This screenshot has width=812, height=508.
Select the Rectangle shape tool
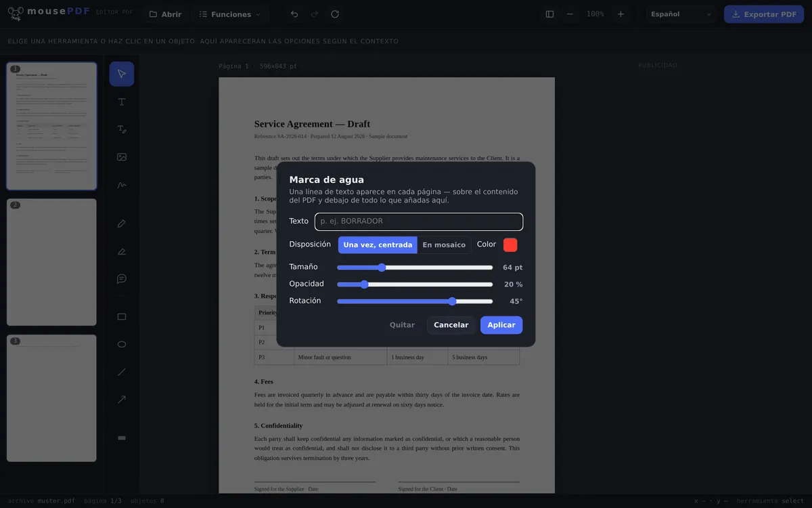pyautogui.click(x=122, y=316)
